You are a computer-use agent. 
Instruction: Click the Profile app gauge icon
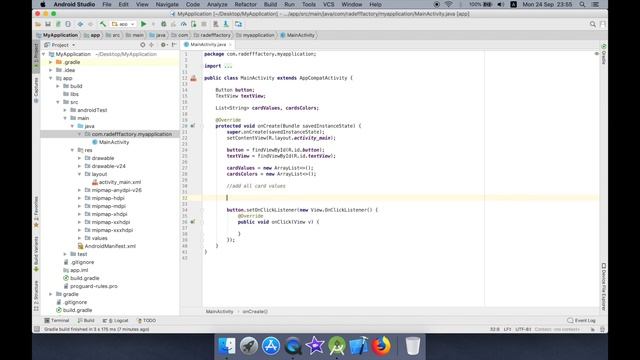[184, 24]
